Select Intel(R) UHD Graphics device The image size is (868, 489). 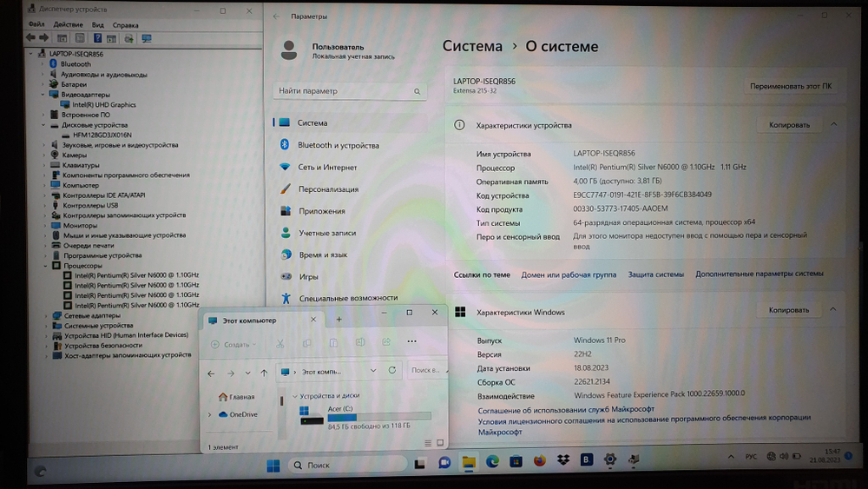click(x=103, y=105)
